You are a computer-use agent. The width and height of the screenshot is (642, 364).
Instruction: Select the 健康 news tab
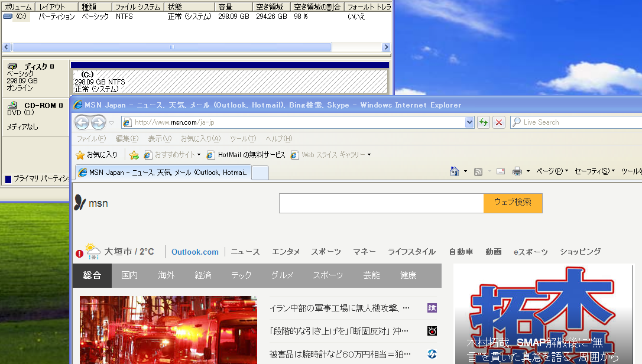[x=408, y=275]
